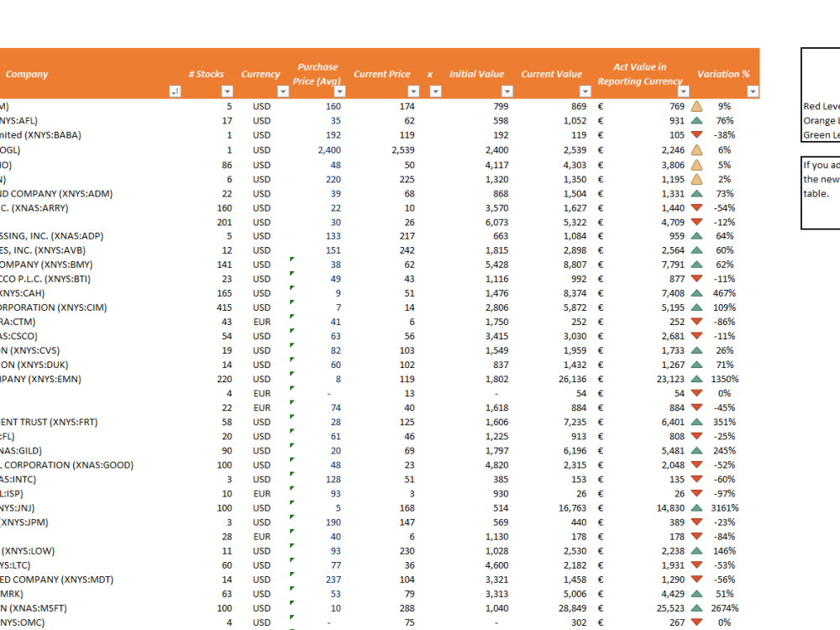This screenshot has height=630, width=840.
Task: Click the orange triangle icon beside 9%
Action: point(696,106)
